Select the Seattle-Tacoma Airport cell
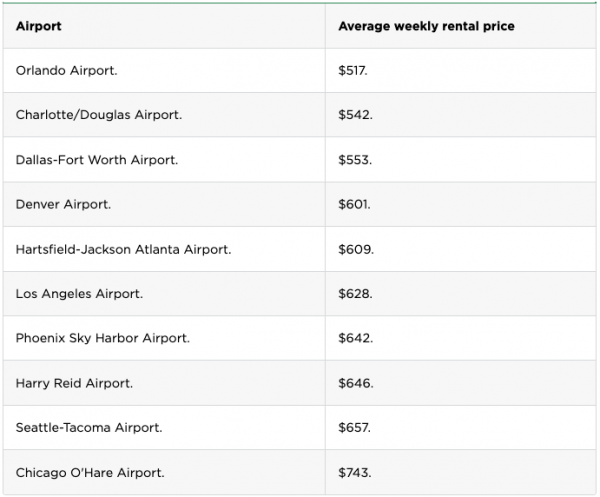Image resolution: width=600 pixels, height=497 pixels. [x=89, y=427]
